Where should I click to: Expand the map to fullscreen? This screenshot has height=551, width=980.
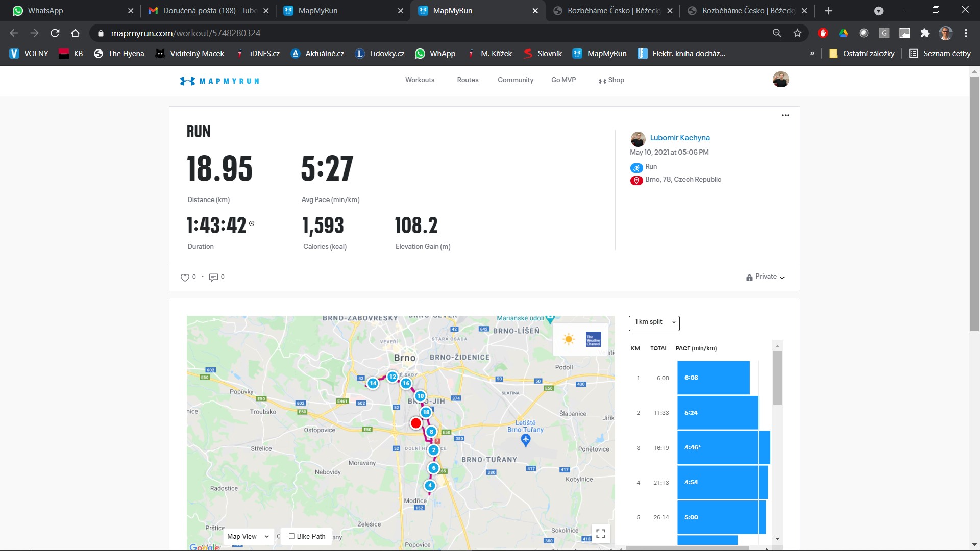601,534
